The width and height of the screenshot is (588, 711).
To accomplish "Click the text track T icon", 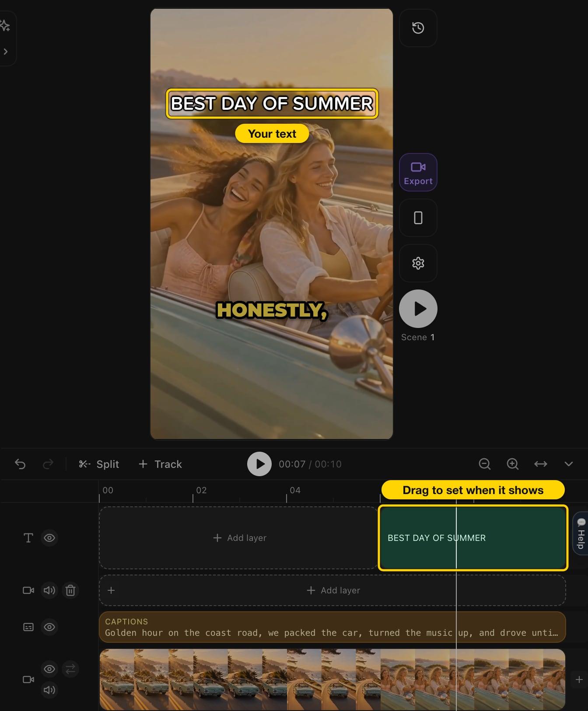I will click(x=28, y=538).
